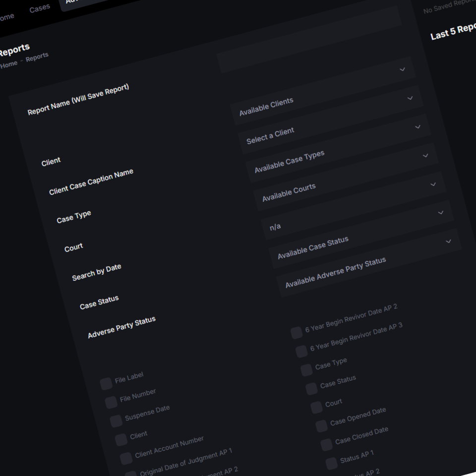Open the Cases menu item
Viewport: 476px width, 476px height.
[40, 8]
